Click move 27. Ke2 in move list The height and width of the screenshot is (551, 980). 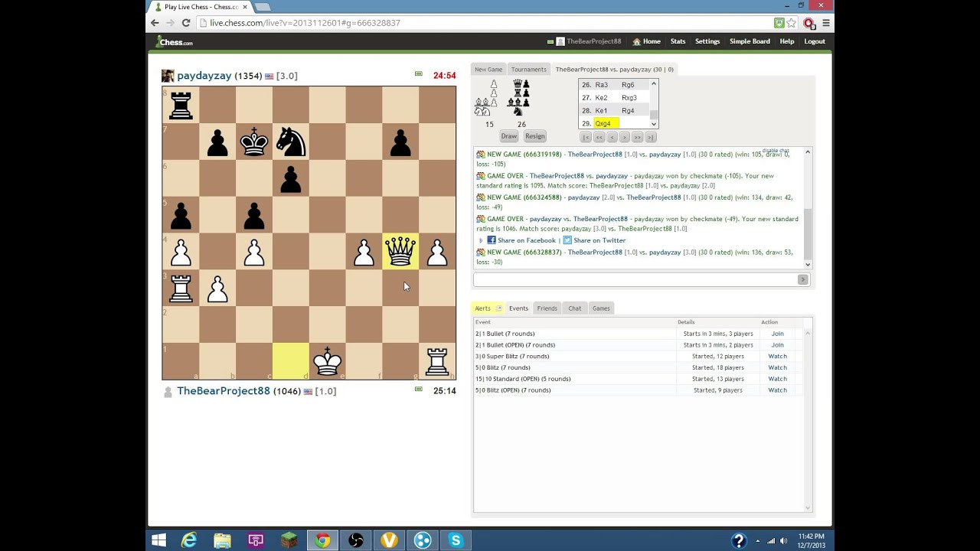601,98
